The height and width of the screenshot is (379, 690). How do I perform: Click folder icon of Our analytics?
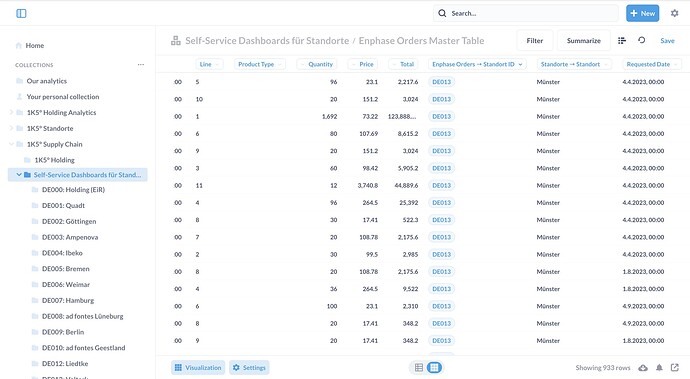[x=19, y=81]
